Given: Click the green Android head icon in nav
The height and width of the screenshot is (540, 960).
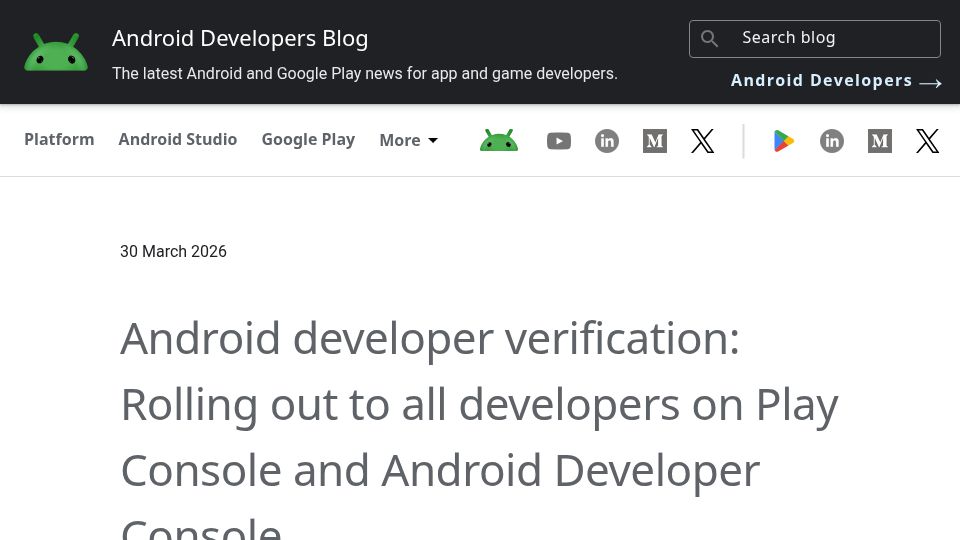Looking at the screenshot, I should [x=498, y=140].
